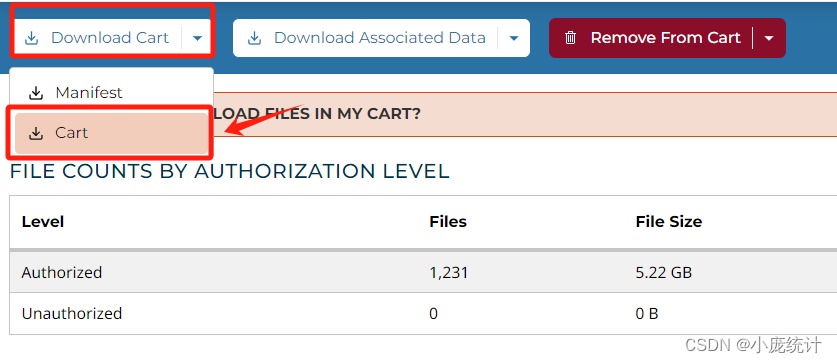Image resolution: width=837 pixels, height=363 pixels.
Task: Click the Level column header
Action: tap(43, 222)
